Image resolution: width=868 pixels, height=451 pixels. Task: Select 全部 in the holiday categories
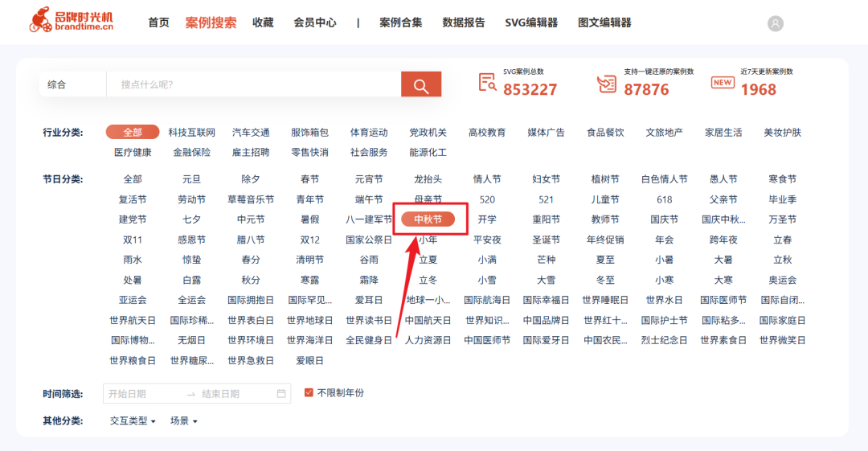(133, 179)
